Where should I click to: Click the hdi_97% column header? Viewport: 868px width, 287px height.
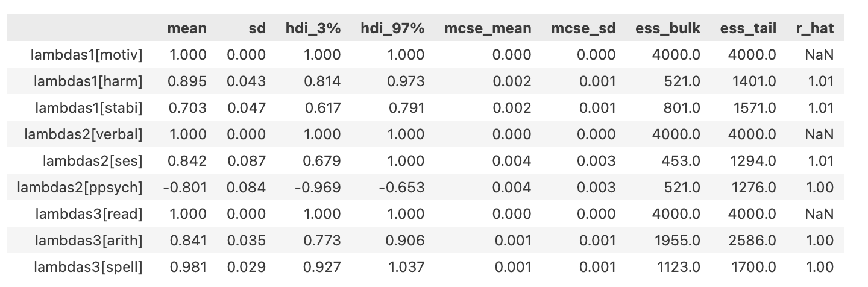click(x=392, y=28)
